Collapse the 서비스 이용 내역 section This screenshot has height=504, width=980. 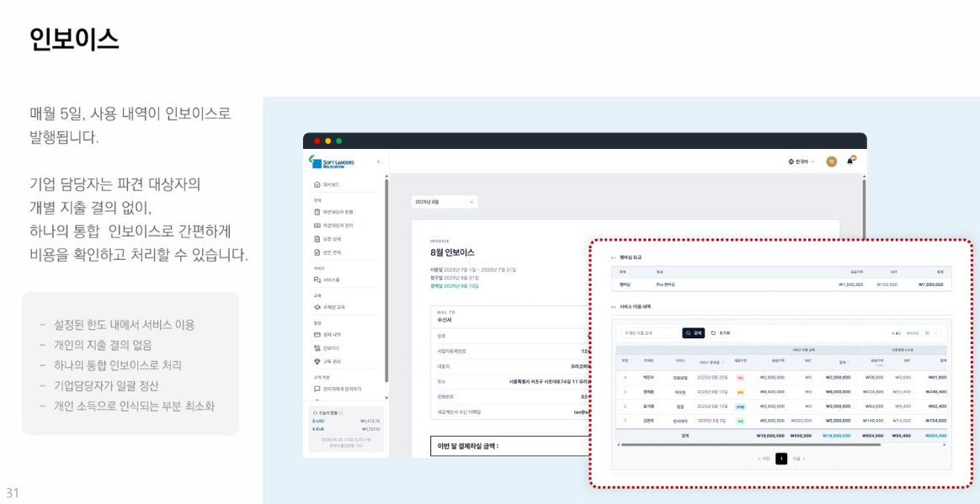click(x=613, y=307)
